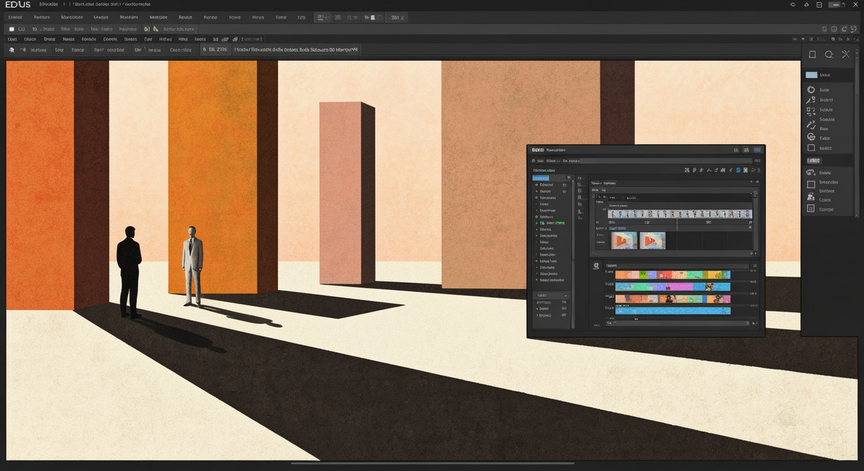Click the blue highlighted button in floating window title bar

click(x=758, y=150)
